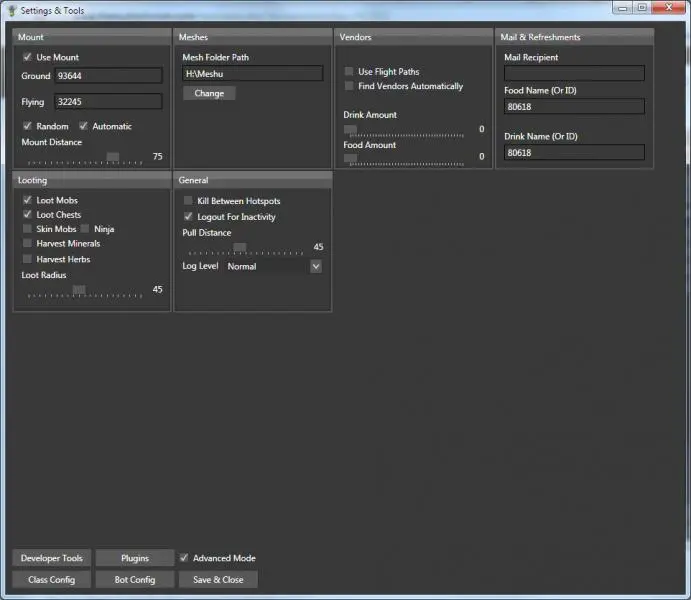Viewport: 691px width, 600px height.
Task: Click the Class Config button
Action: [52, 580]
